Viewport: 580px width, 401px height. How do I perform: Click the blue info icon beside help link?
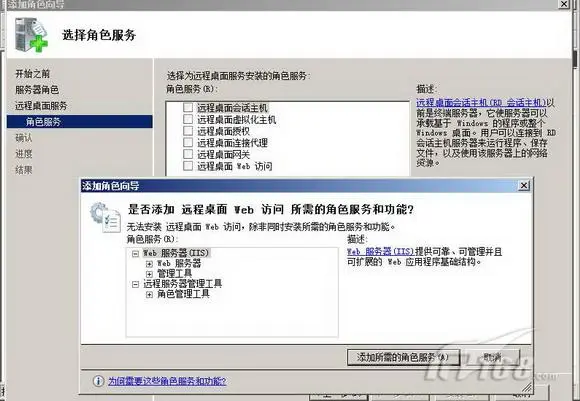[x=98, y=381]
